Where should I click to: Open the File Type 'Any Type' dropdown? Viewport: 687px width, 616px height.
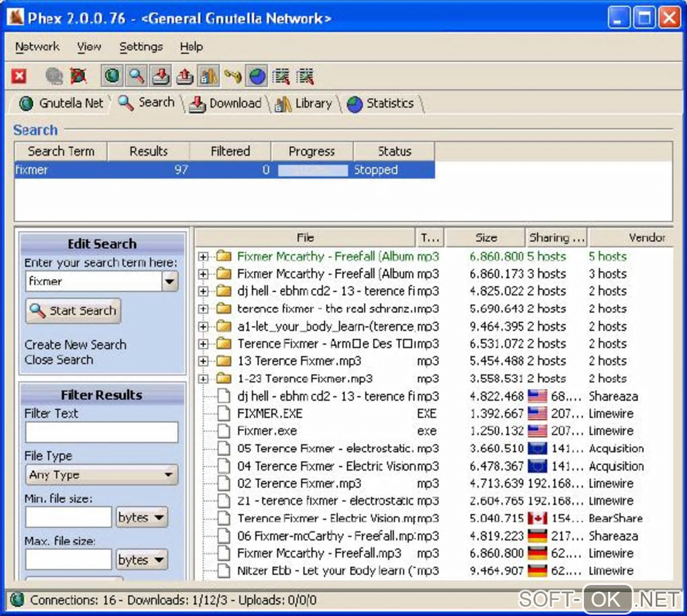[x=102, y=475]
